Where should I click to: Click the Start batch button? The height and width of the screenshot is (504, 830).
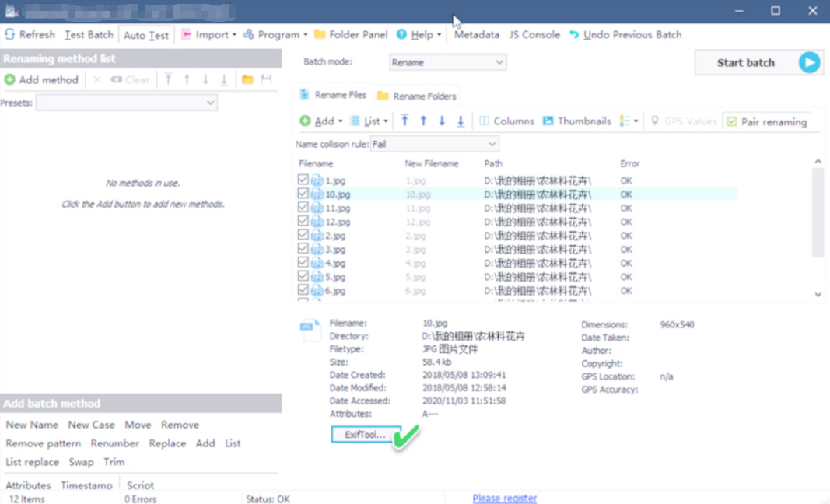coord(758,62)
